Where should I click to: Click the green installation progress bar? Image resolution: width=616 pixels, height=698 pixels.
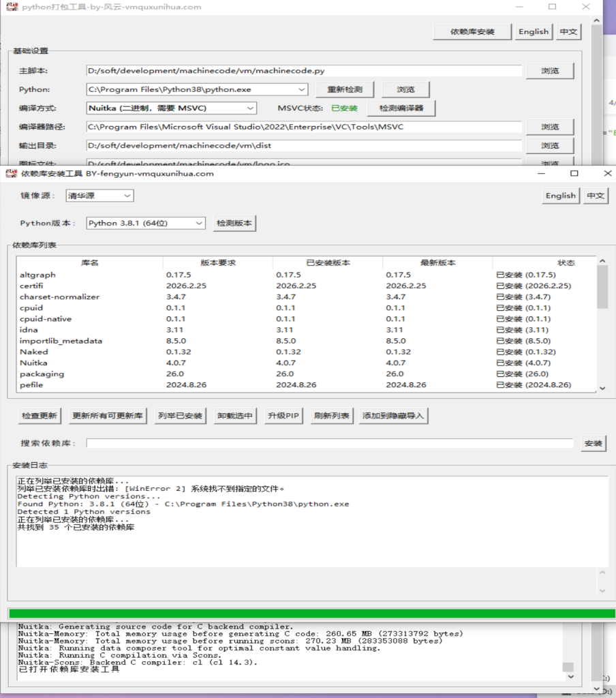coord(308,611)
